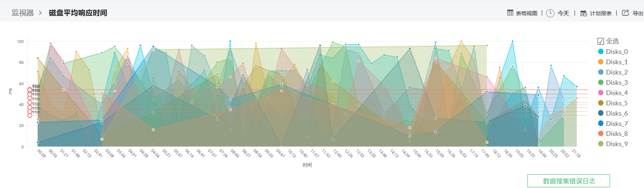Toggle the 全选 select-all checkbox
The width and height of the screenshot is (644, 188).
601,41
